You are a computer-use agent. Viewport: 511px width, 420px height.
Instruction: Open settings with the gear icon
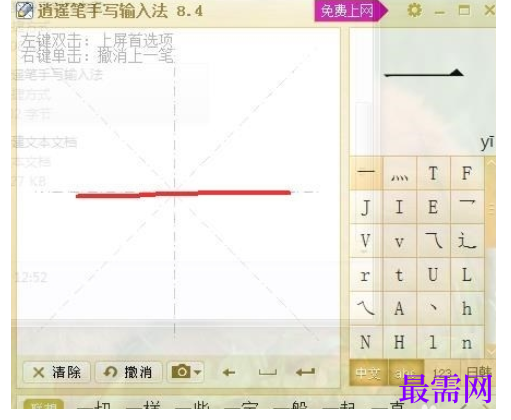pos(414,10)
